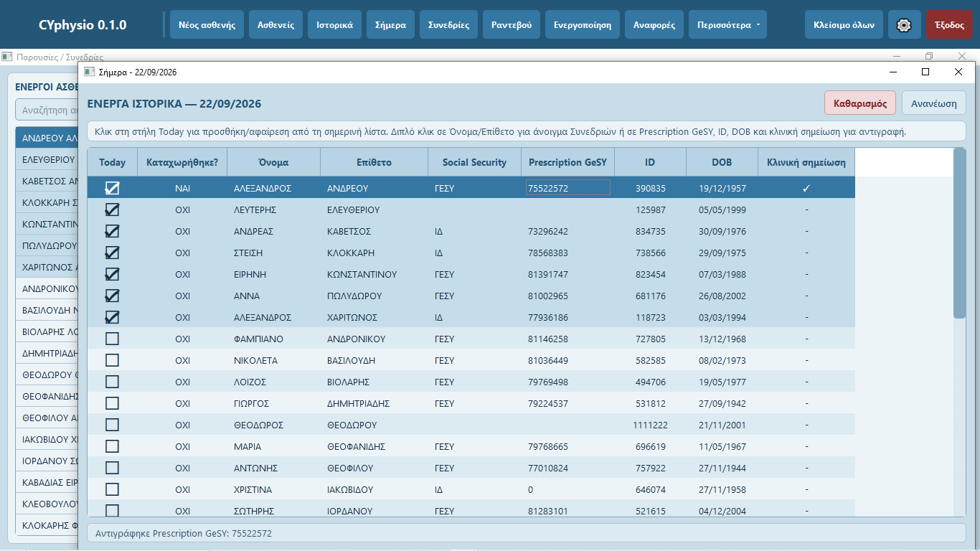Expand the Περισσότερα dropdown menu

click(727, 24)
